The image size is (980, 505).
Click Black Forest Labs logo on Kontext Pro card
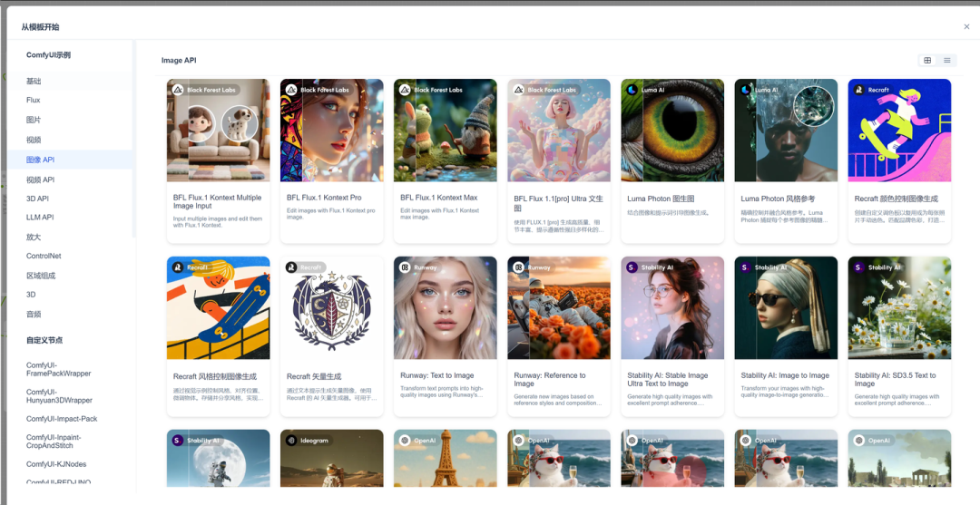291,90
